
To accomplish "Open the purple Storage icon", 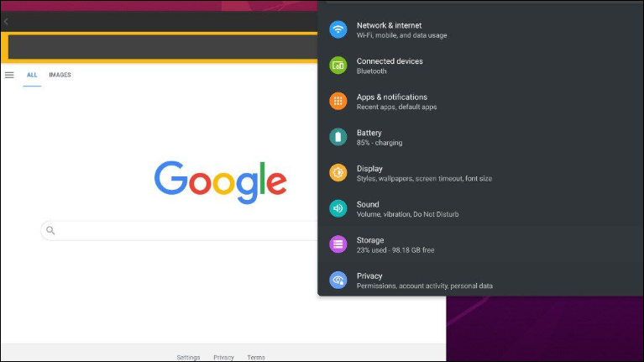I will click(338, 244).
